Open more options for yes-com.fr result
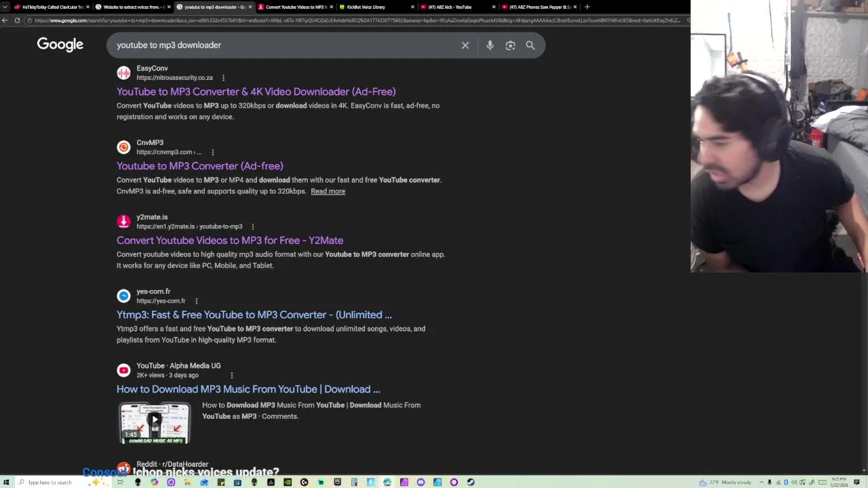Viewport: 868px width, 488px height. point(196,301)
